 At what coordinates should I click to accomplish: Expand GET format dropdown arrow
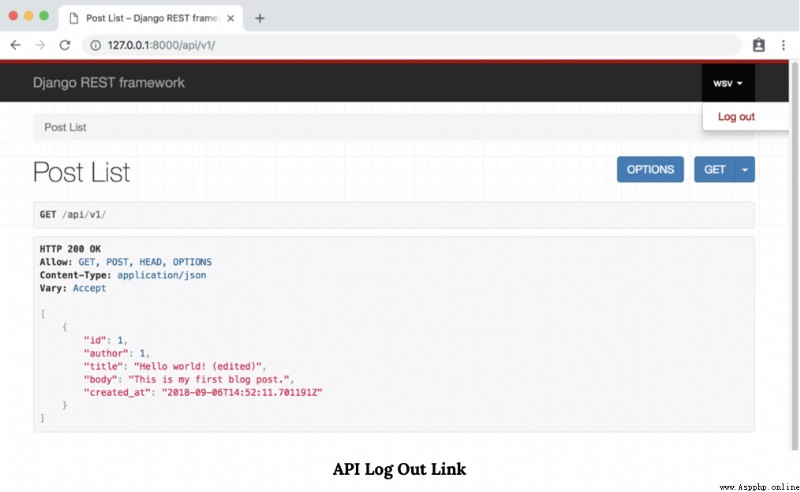click(745, 169)
